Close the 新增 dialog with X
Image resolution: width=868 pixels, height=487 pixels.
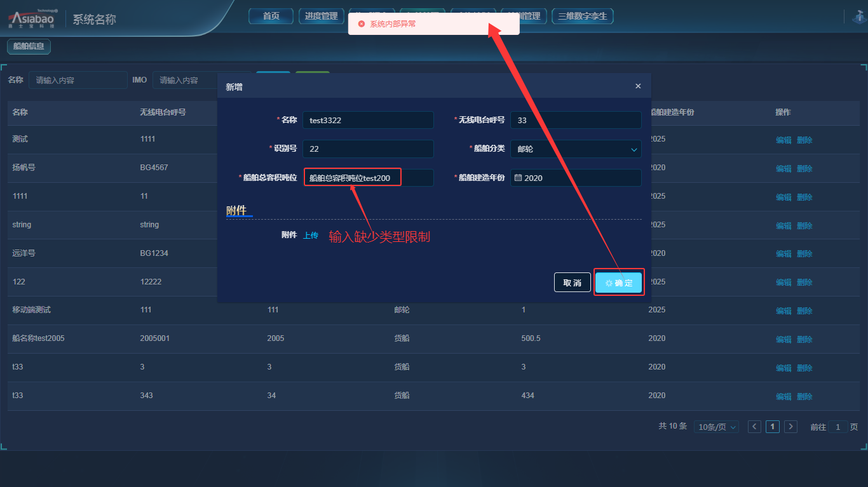638,86
